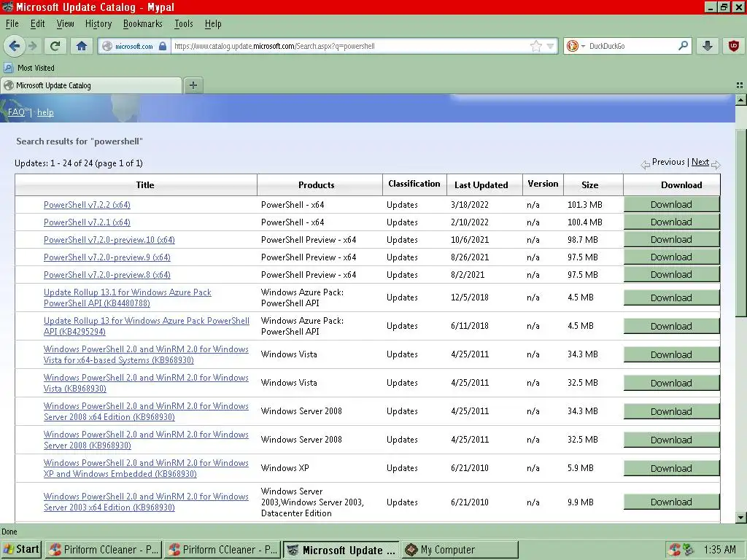
Task: Click the scrollbar down arrow
Action: (x=740, y=517)
